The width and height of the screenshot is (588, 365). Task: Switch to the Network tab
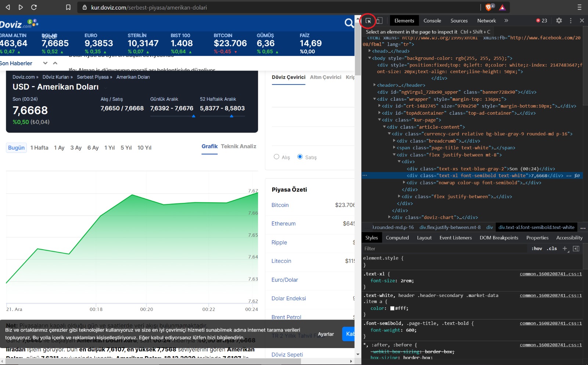click(x=487, y=21)
